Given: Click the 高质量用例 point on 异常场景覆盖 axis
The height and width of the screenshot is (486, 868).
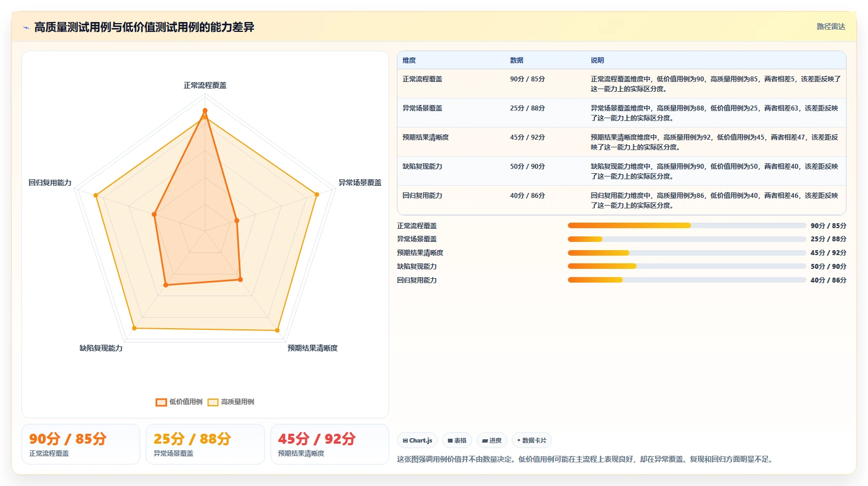Looking at the screenshot, I should (x=317, y=194).
